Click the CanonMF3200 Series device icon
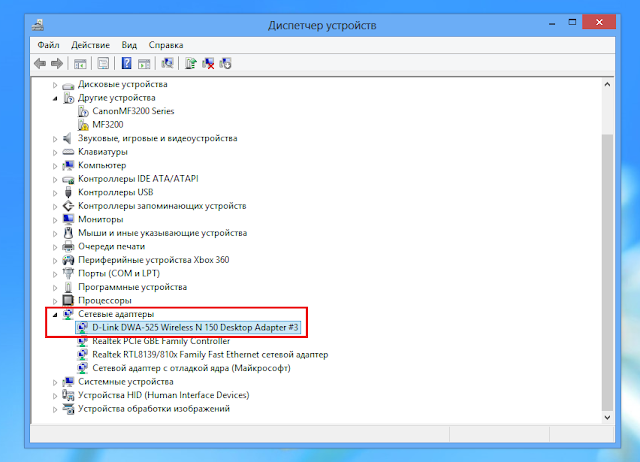Image resolution: width=640 pixels, height=462 pixels. 83,111
